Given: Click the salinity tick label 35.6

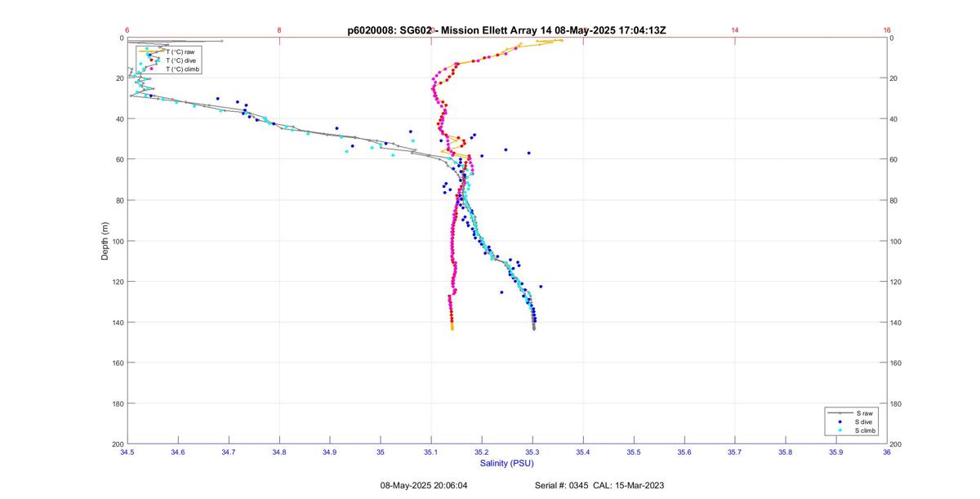Looking at the screenshot, I should 684,452.
